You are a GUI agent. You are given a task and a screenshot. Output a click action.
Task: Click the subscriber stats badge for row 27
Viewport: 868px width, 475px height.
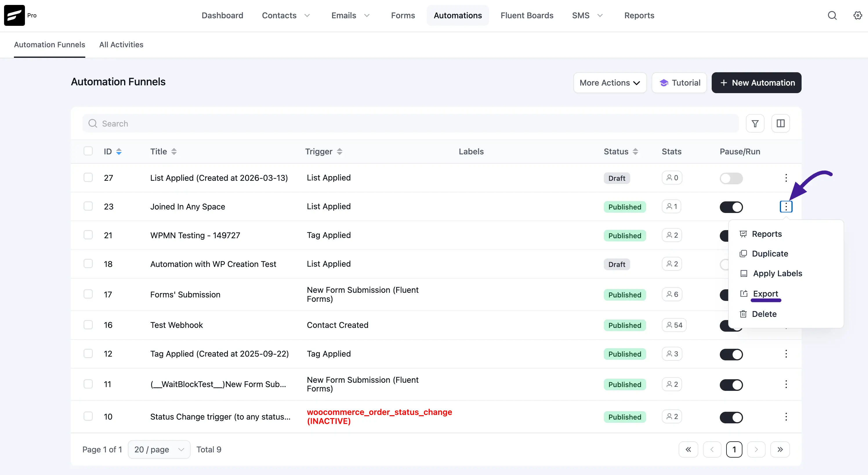672,178
